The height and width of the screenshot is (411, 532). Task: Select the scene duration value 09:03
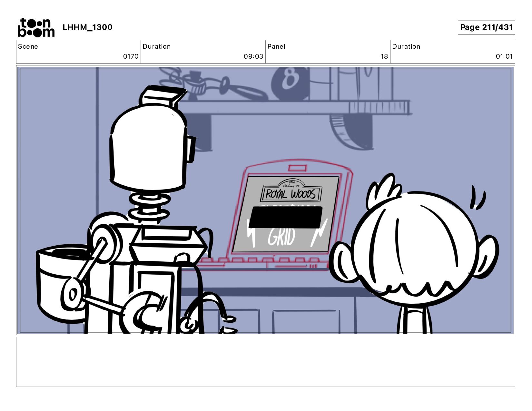tap(253, 56)
